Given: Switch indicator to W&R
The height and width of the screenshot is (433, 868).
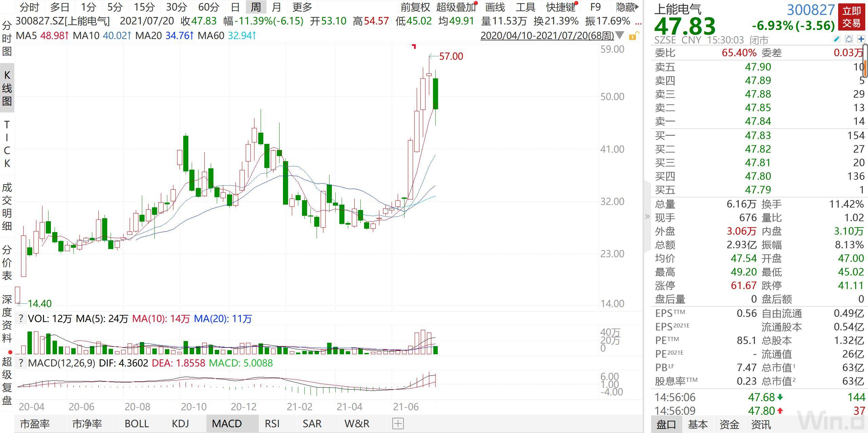Looking at the screenshot, I should coord(357,423).
